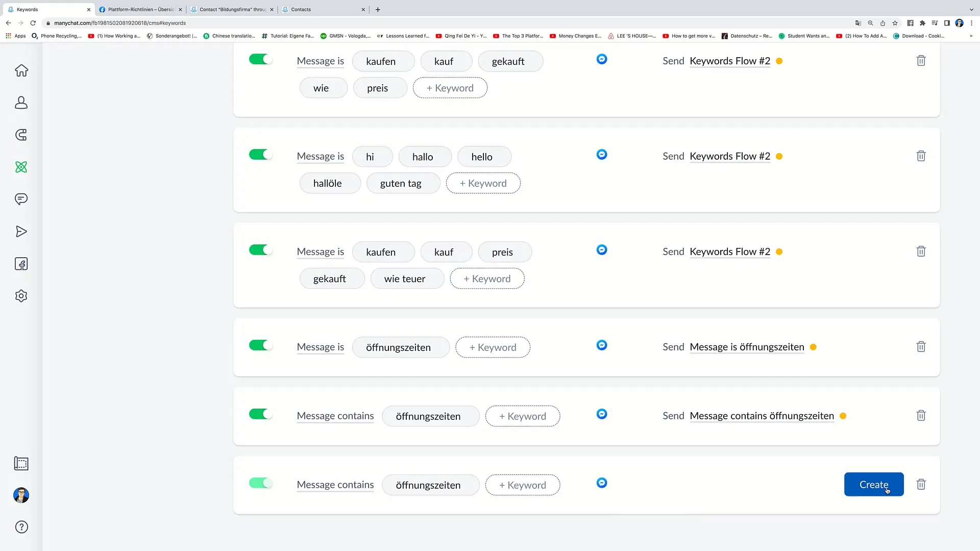The image size is (980, 551).
Task: Select the 'wie teuer' keyword chip
Action: [407, 279]
